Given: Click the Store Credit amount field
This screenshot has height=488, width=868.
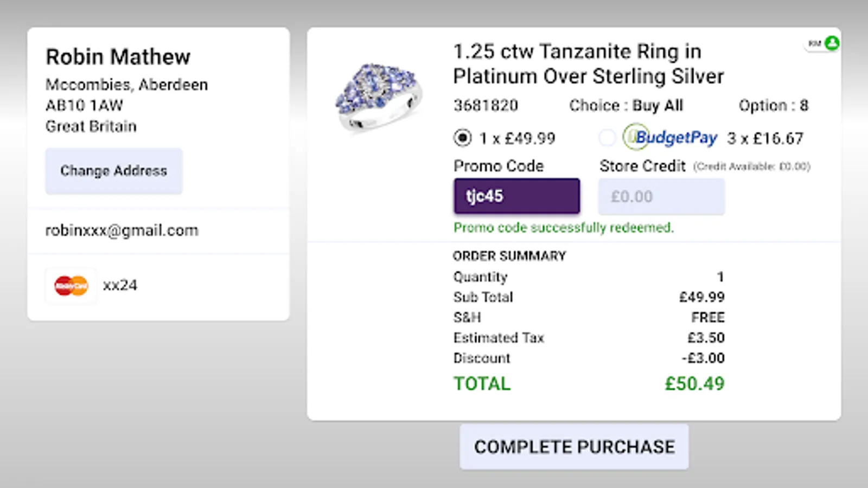Looking at the screenshot, I should click(x=661, y=196).
